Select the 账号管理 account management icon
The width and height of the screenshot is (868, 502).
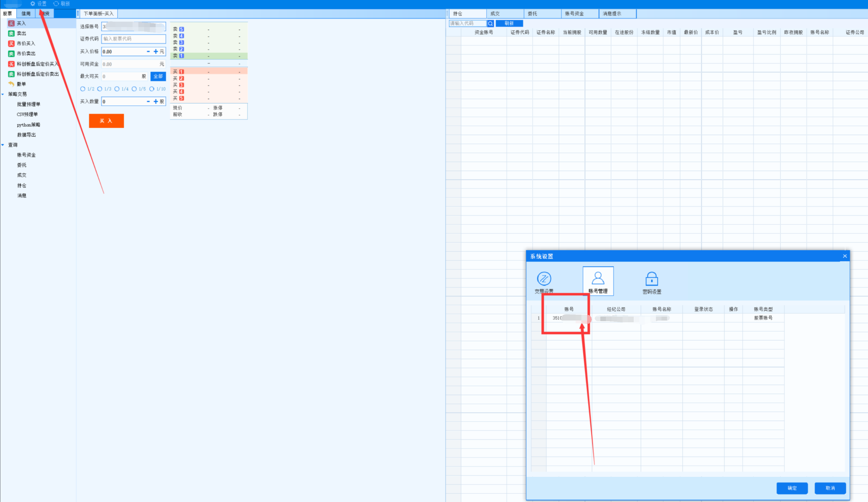tap(598, 278)
